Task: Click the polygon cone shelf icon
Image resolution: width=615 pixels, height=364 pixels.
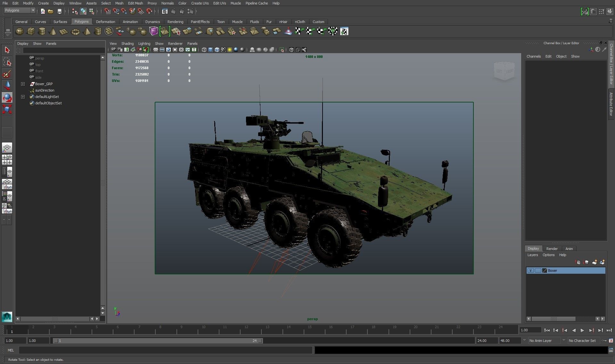Action: coord(53,31)
